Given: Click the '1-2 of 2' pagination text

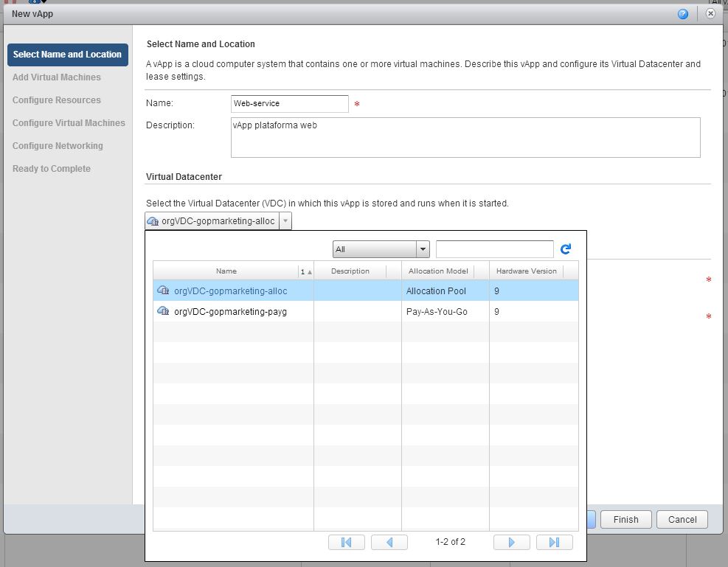Looking at the screenshot, I should [451, 542].
